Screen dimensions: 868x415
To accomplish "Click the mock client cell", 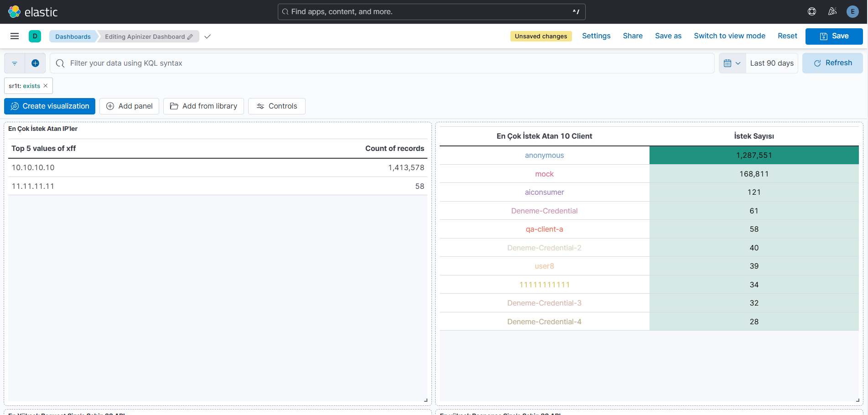I will (544, 174).
